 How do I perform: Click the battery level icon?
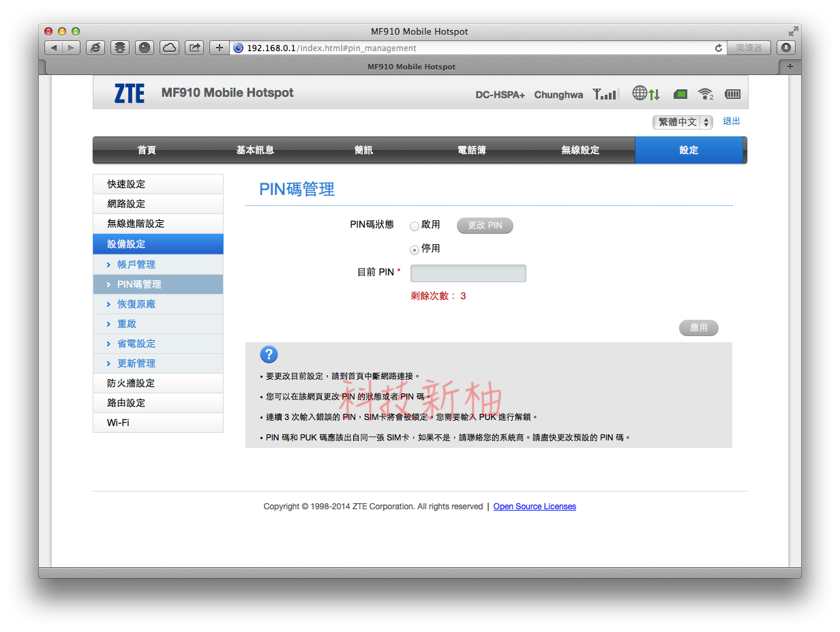click(x=732, y=94)
